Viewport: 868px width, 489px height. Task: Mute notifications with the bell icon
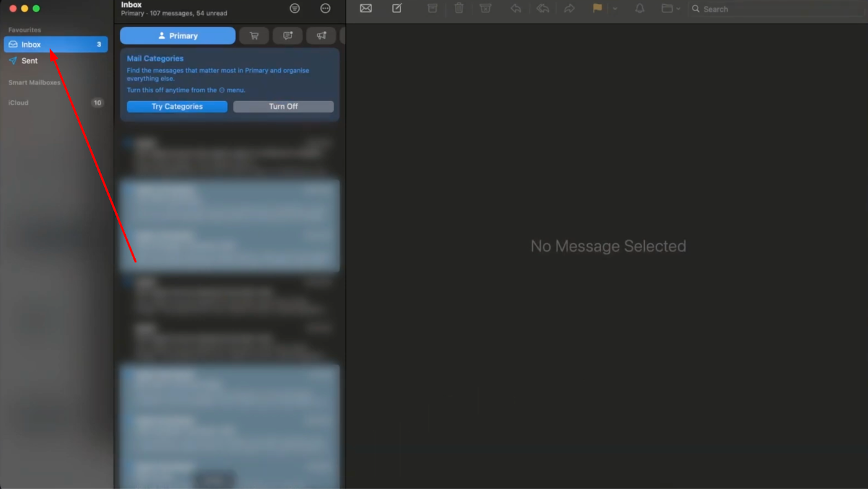[640, 9]
